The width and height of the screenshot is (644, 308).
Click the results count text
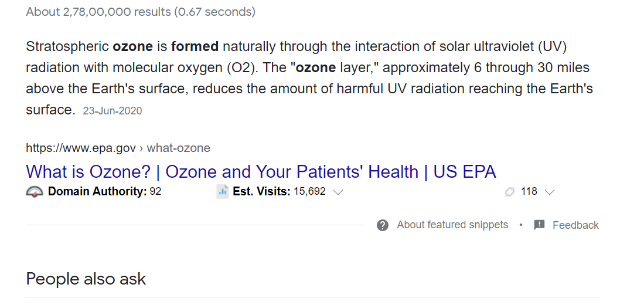click(x=141, y=12)
